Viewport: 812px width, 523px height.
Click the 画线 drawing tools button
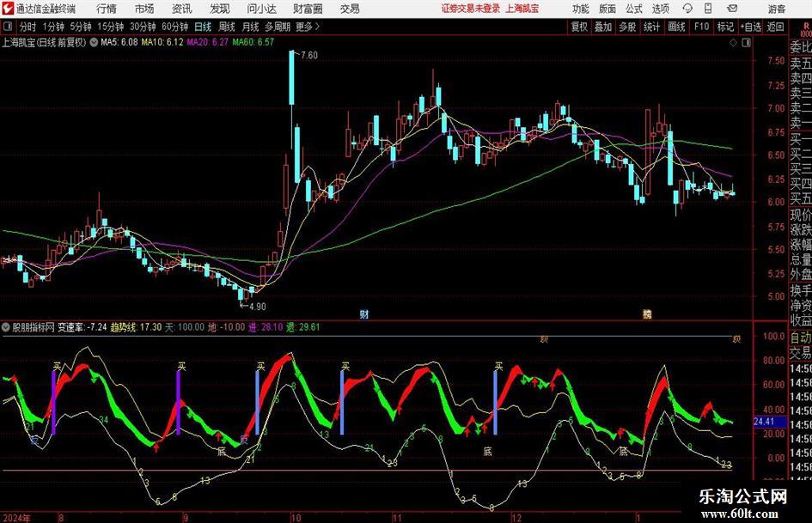(x=676, y=27)
